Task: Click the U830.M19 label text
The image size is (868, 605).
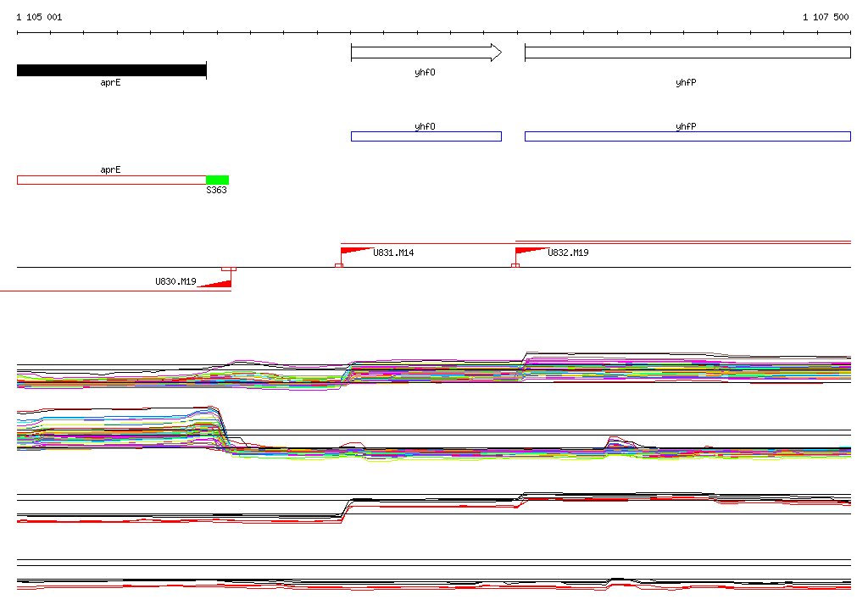Action: coord(175,281)
